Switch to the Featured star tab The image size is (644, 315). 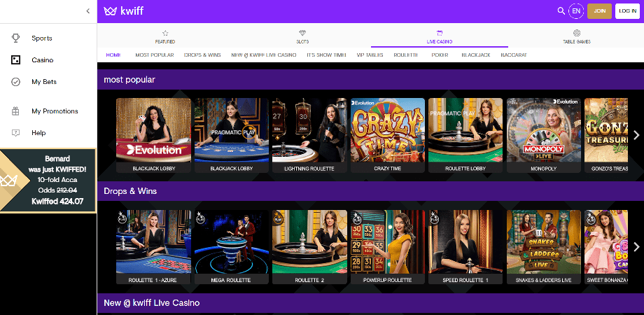(x=165, y=36)
